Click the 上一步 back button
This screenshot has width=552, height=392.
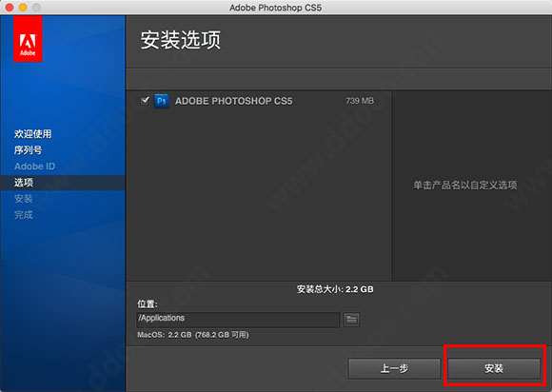(x=394, y=368)
